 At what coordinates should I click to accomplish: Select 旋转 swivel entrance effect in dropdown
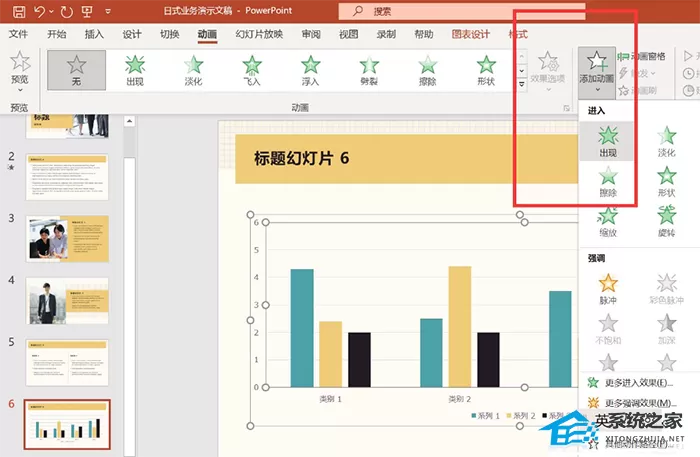point(666,222)
